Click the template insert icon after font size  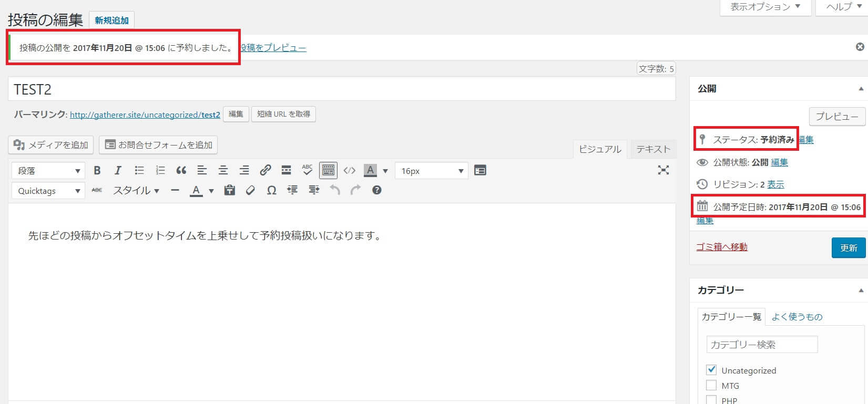coord(480,170)
